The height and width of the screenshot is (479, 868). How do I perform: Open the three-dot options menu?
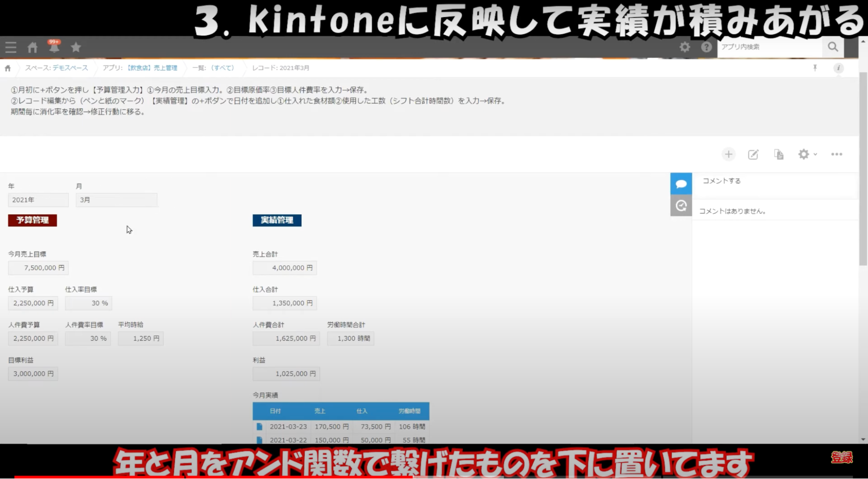pos(837,154)
